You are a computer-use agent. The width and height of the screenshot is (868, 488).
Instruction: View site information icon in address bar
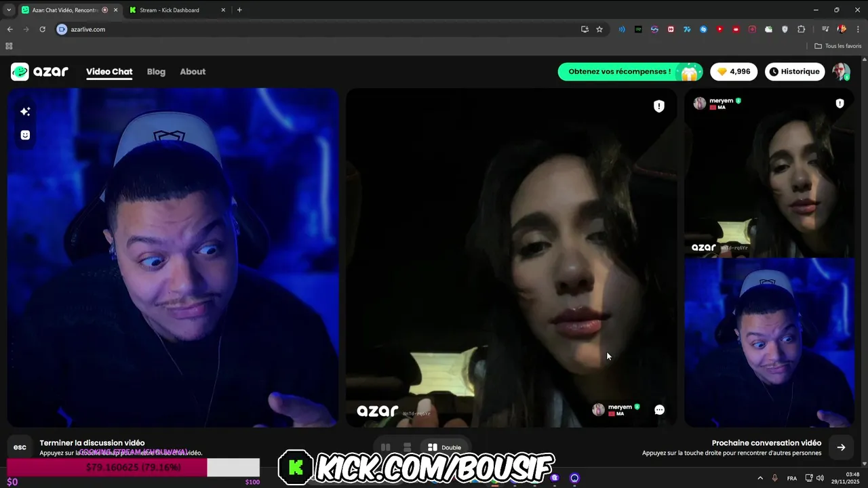(62, 29)
